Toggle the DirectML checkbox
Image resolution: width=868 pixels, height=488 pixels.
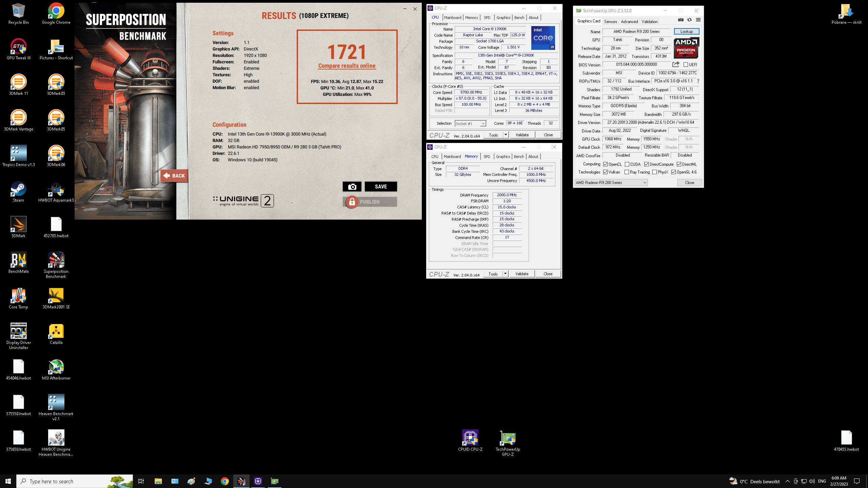pos(679,164)
